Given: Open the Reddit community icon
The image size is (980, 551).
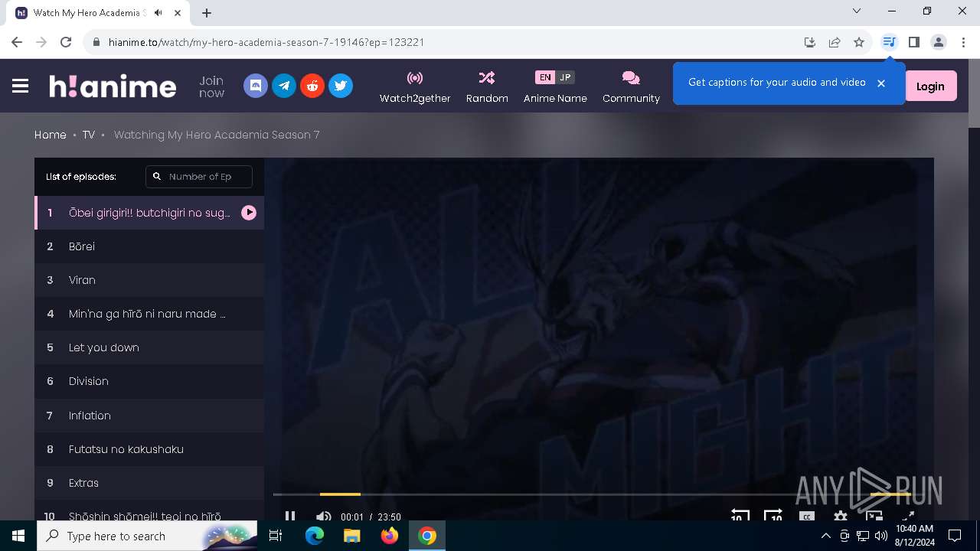Looking at the screenshot, I should point(312,86).
